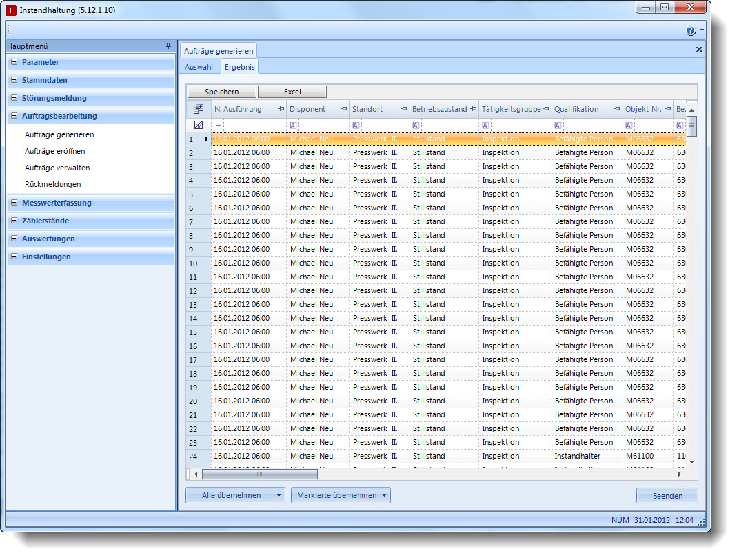Click filter operator icon in Qualifikation filter cell
Screen dimensions: 739x560
click(x=558, y=126)
